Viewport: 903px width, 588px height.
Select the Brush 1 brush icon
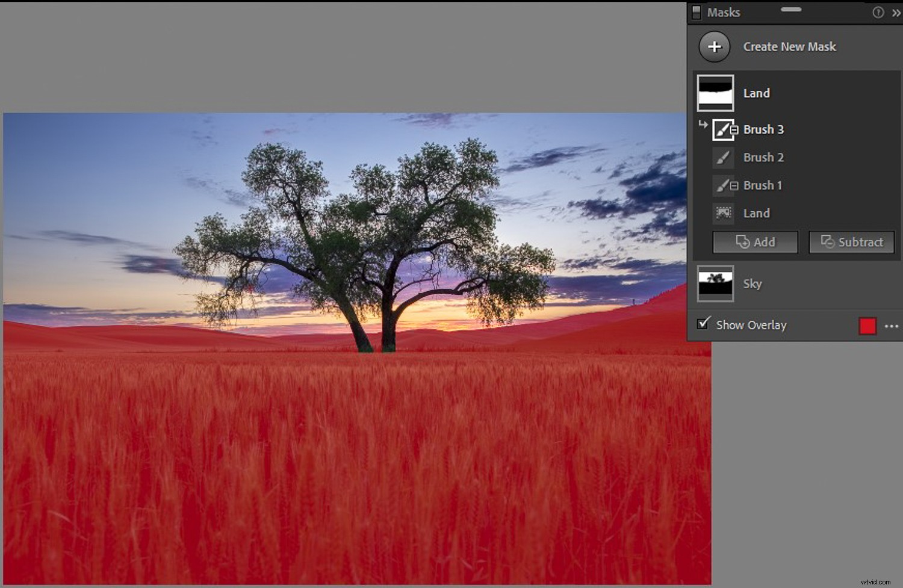click(x=722, y=185)
